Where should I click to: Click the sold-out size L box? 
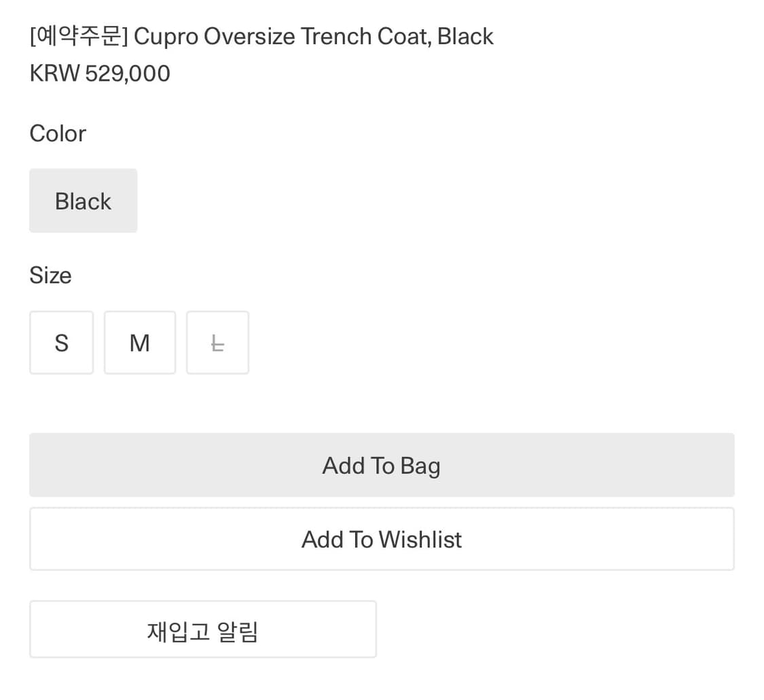point(217,343)
